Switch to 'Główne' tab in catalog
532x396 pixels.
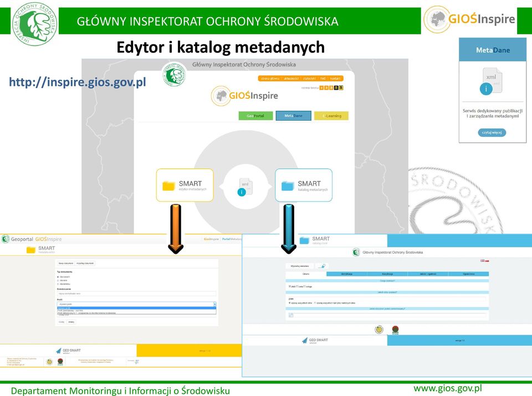306,274
